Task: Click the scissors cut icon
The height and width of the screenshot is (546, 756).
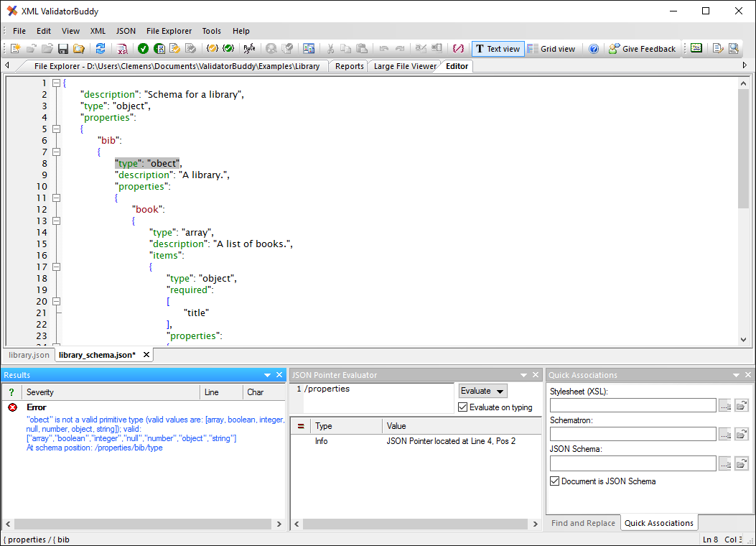Action: 330,48
